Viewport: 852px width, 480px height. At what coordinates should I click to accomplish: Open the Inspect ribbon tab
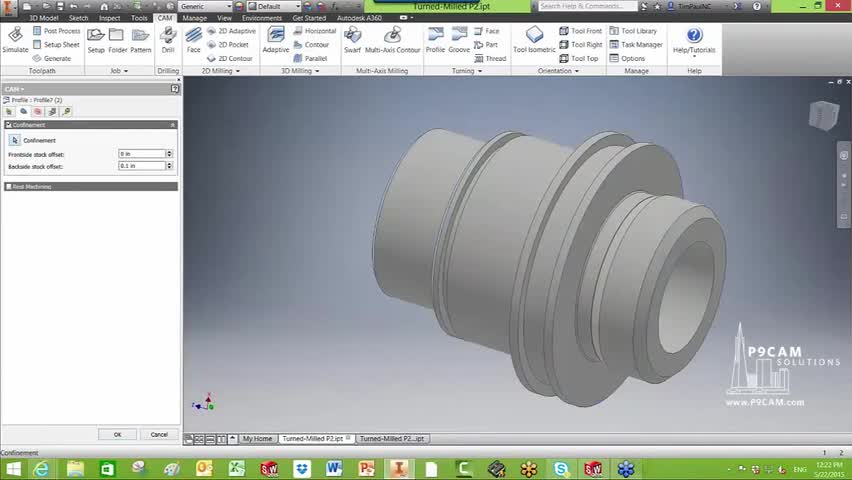click(x=109, y=18)
